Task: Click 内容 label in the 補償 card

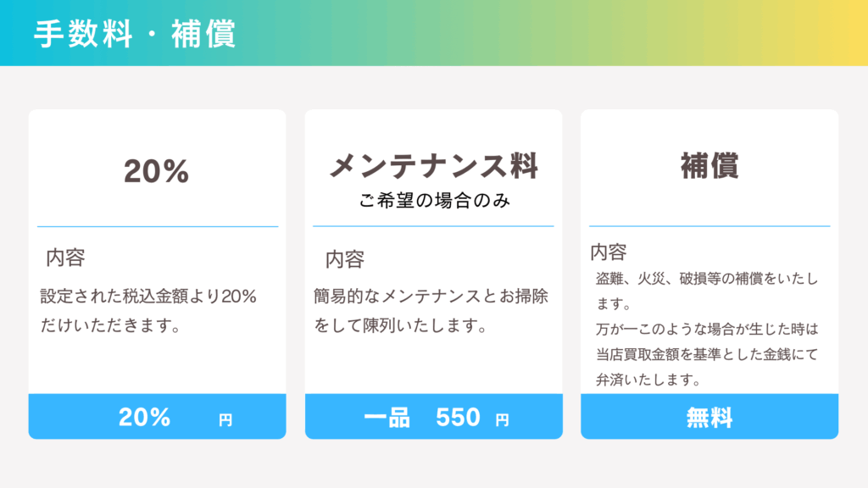Action: click(x=609, y=252)
